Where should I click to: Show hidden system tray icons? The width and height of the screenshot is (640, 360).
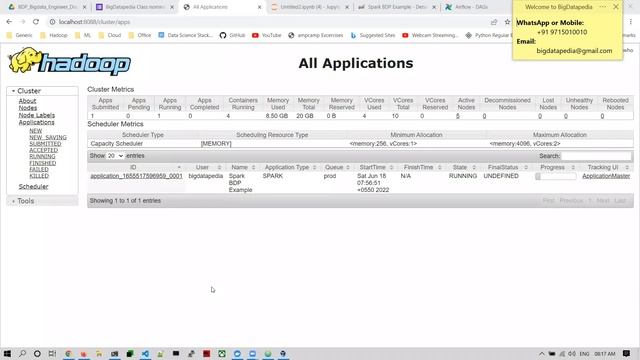542,354
